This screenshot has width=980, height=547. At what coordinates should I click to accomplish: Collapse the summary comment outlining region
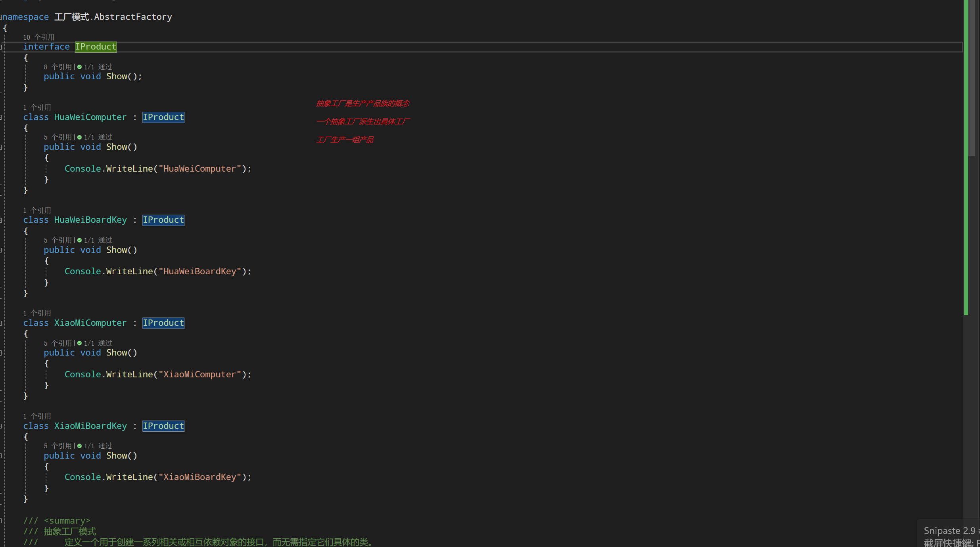tap(1, 521)
